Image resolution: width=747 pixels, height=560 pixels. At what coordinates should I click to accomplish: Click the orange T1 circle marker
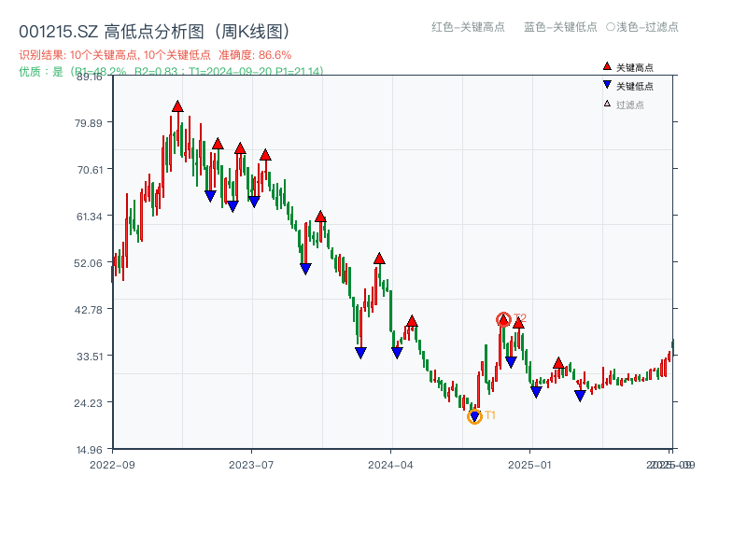[x=475, y=417]
